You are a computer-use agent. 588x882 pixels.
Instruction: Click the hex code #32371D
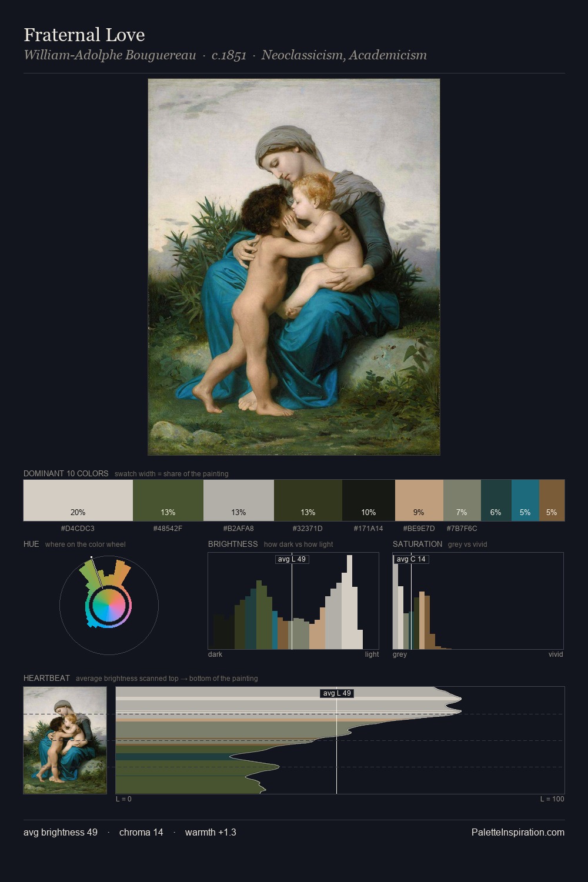tap(308, 529)
